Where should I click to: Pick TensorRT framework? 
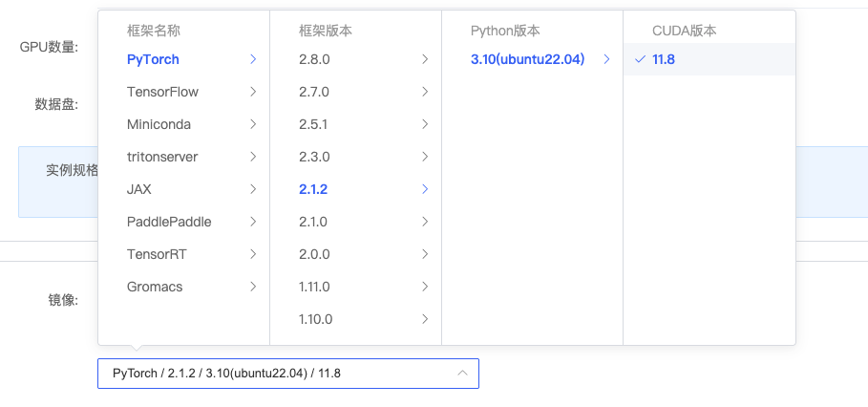[x=183, y=254]
